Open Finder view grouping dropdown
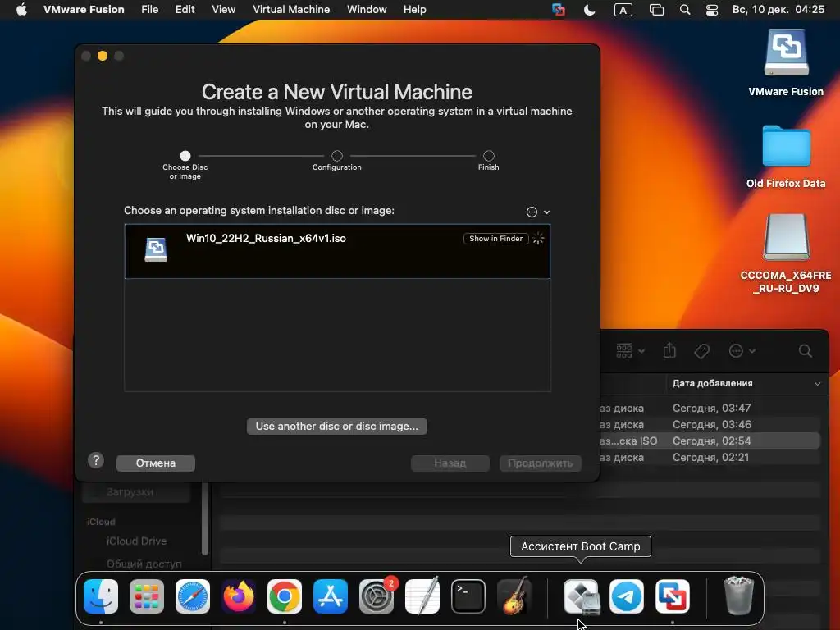The width and height of the screenshot is (840, 630). point(630,351)
